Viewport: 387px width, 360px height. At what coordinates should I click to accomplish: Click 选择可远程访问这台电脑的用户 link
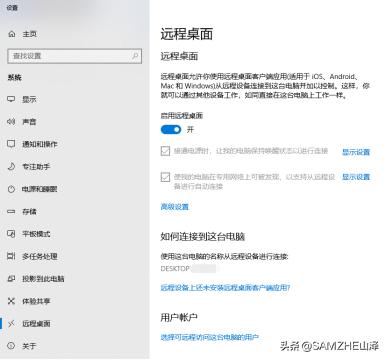point(210,337)
